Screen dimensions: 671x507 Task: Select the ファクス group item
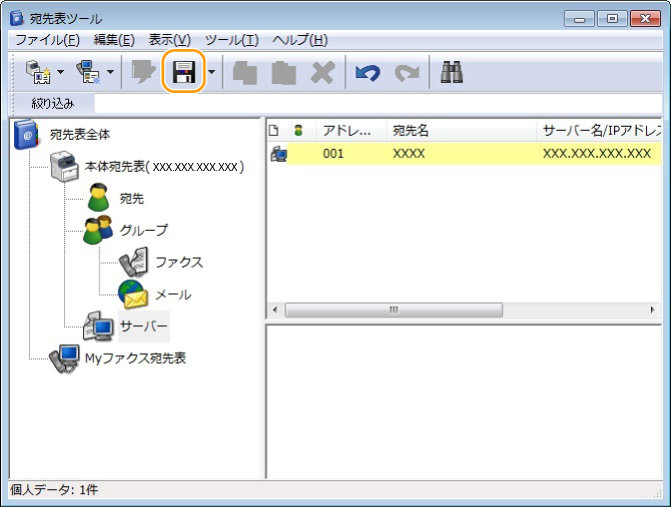178,262
